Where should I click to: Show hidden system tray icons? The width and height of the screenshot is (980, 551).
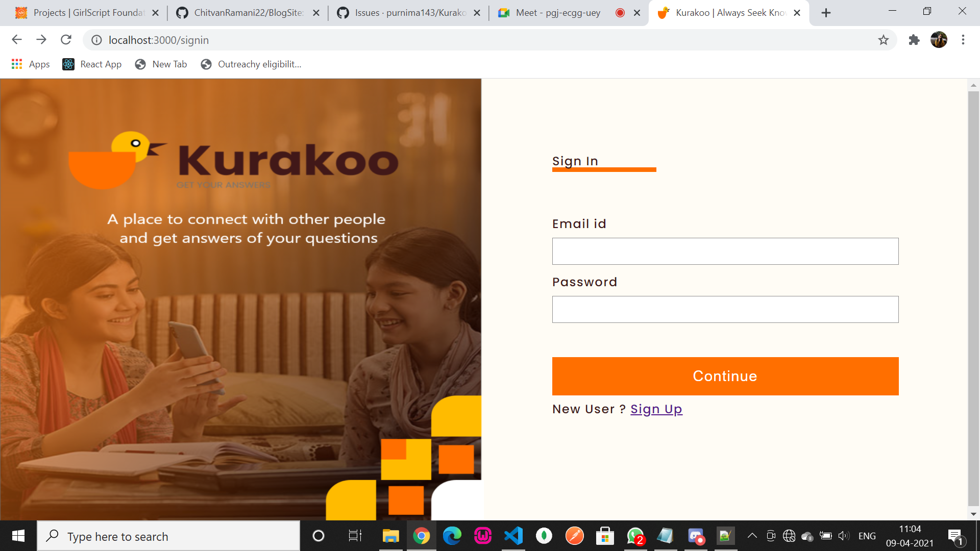[752, 536]
